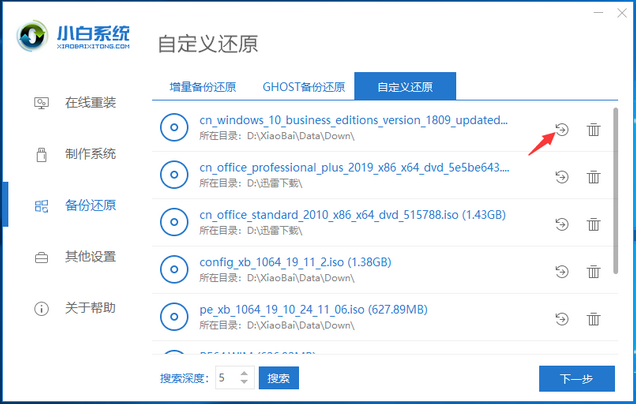Restore the pe_xb_1064 iso file
636x404 pixels.
pyautogui.click(x=562, y=319)
